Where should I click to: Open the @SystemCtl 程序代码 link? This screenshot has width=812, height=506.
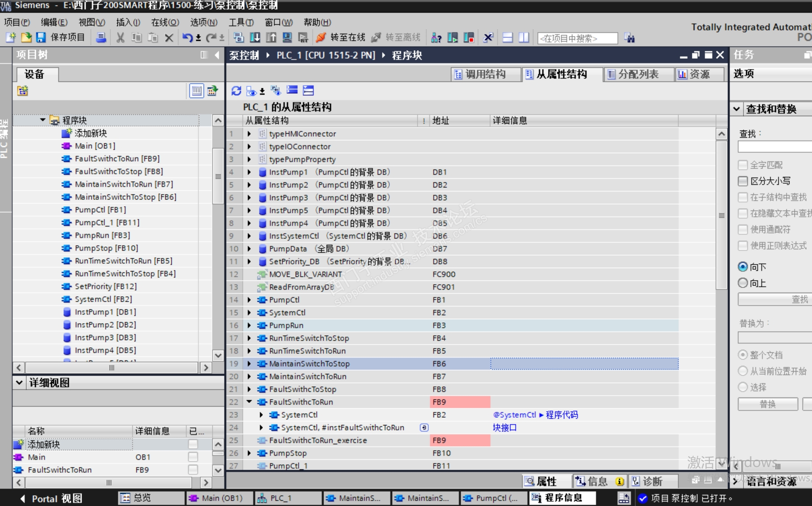pos(536,415)
